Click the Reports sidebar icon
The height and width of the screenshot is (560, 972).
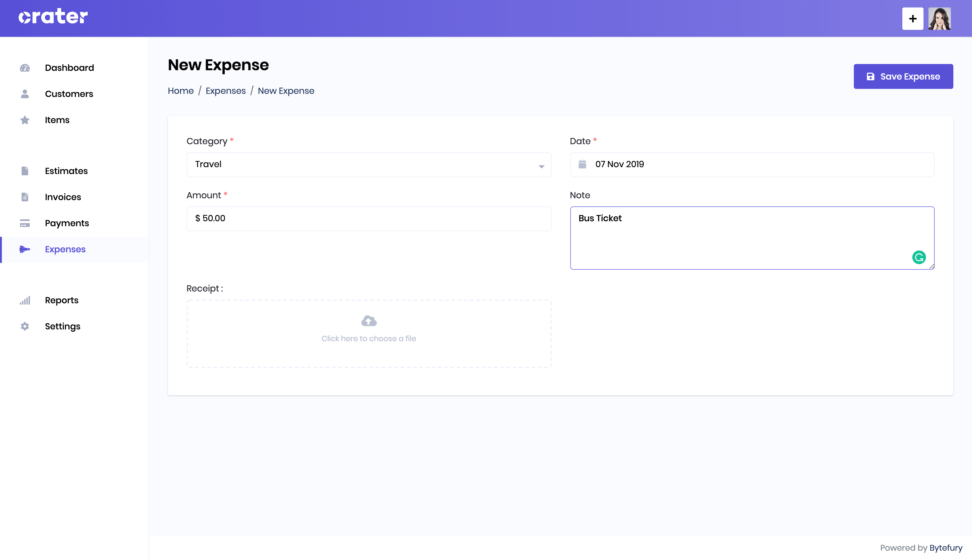[25, 300]
